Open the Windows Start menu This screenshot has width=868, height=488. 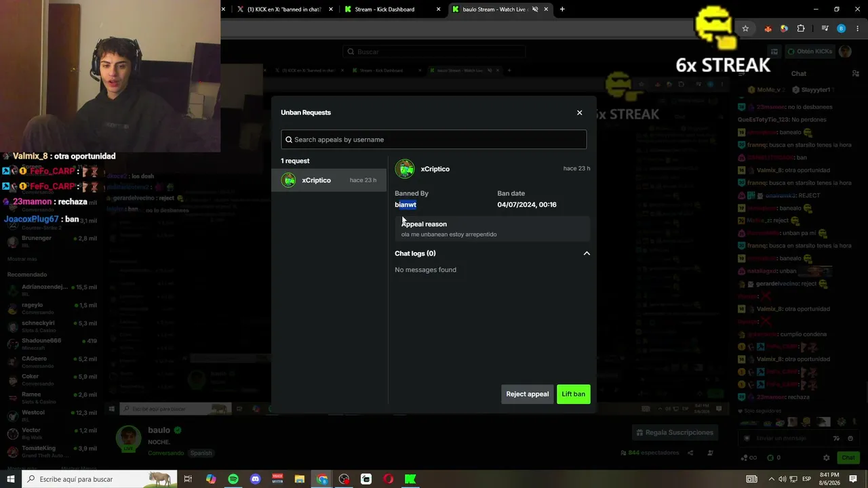[x=10, y=479]
